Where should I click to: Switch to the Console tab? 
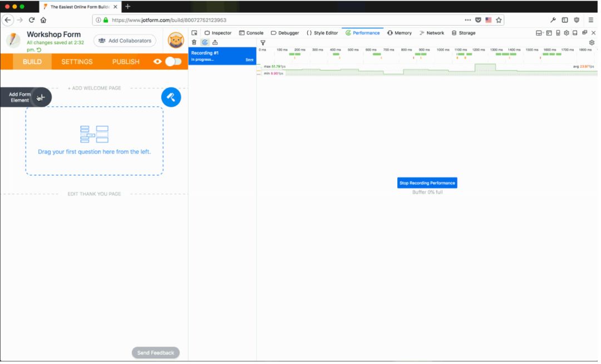tap(251, 33)
